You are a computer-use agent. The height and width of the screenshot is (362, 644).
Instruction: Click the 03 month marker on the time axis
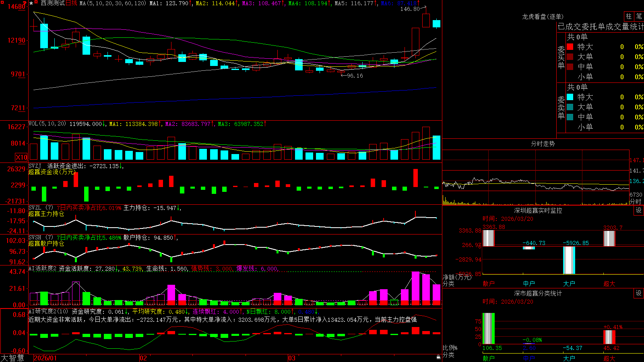[x=292, y=358]
